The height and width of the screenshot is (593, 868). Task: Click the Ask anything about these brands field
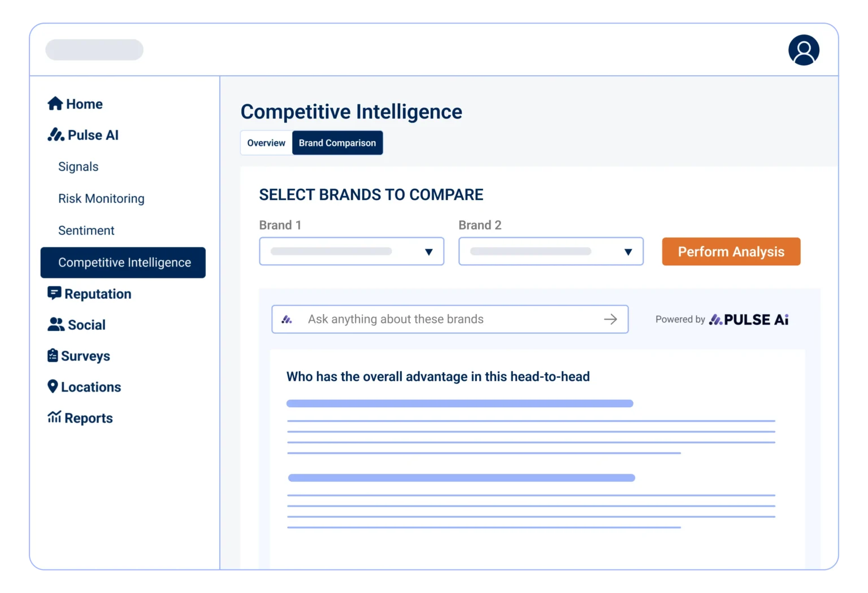click(x=441, y=320)
